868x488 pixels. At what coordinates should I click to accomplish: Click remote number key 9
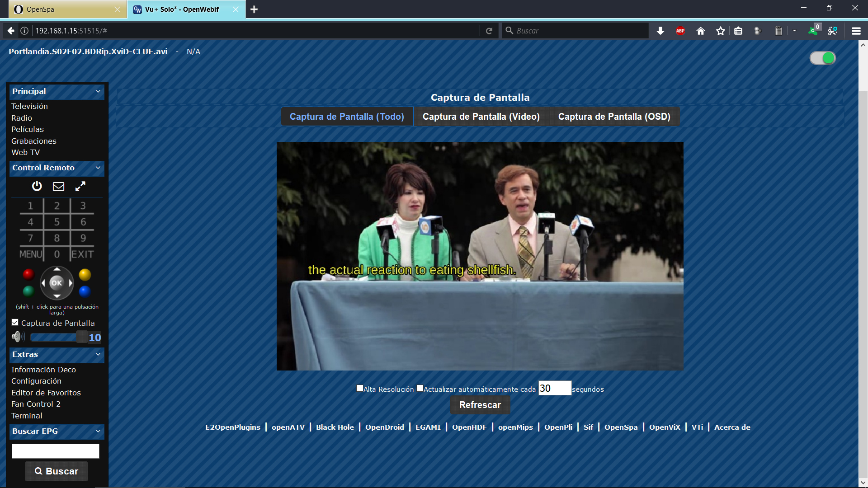click(83, 238)
